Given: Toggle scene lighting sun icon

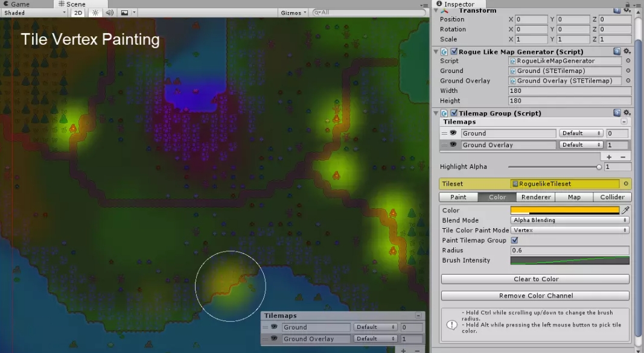Looking at the screenshot, I should [x=95, y=13].
